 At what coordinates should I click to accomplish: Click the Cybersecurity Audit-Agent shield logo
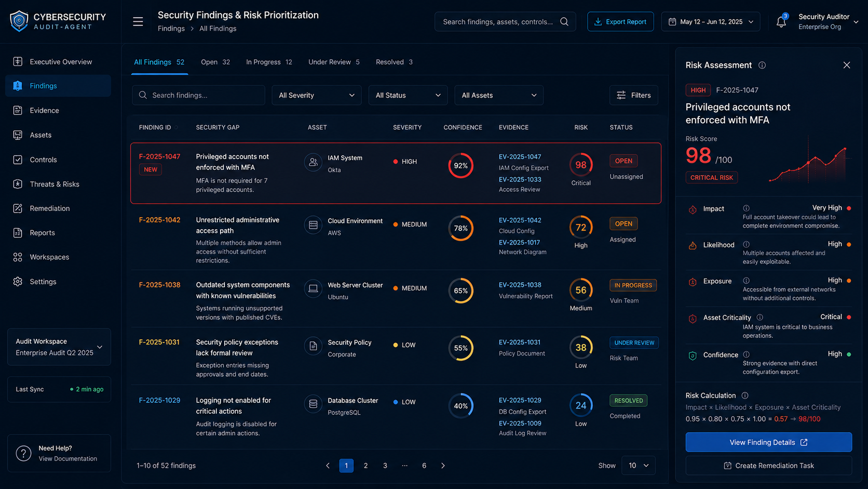19,21
